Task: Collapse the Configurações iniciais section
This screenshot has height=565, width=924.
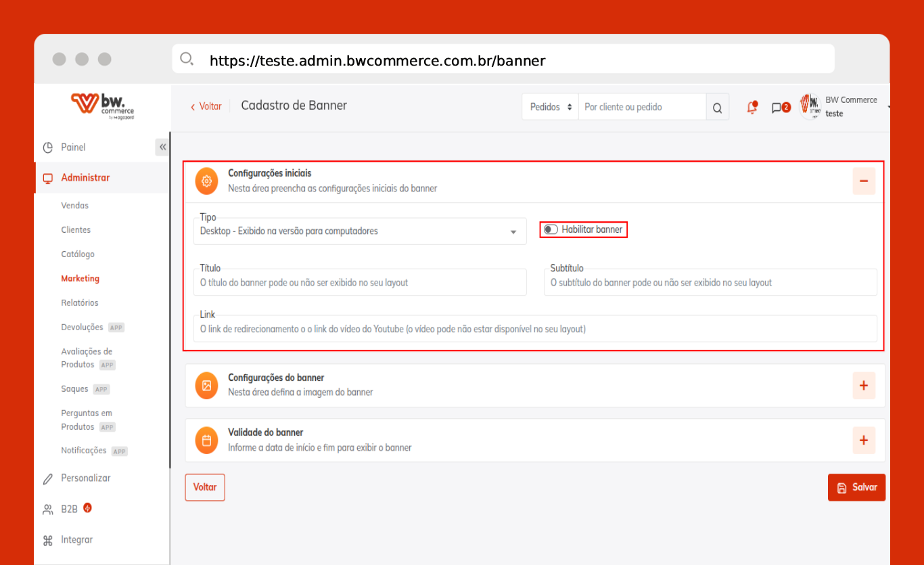Action: (863, 181)
